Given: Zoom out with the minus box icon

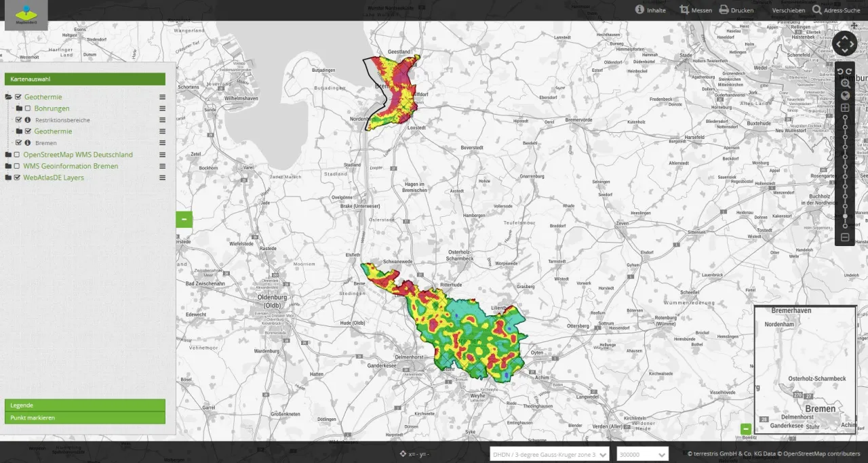Looking at the screenshot, I should [x=845, y=237].
